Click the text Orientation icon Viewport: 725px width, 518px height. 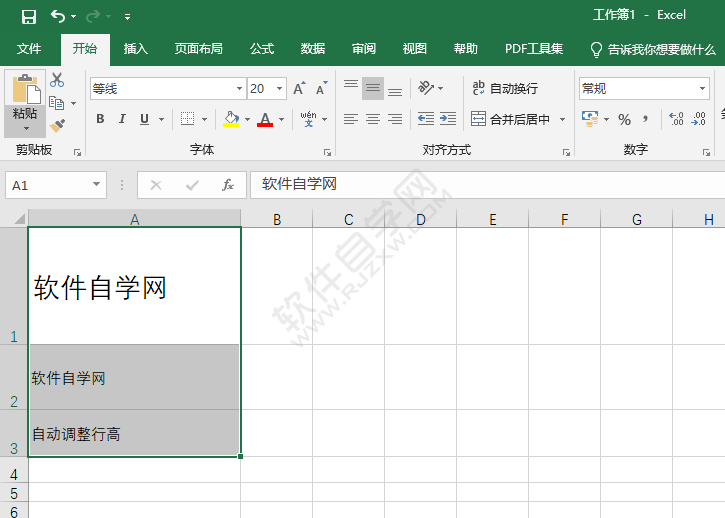[426, 87]
